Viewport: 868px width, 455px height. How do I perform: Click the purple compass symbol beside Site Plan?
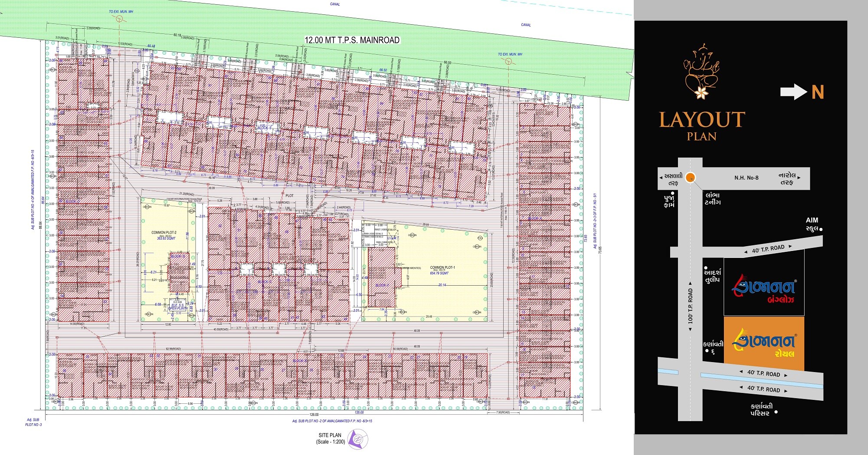[357, 439]
